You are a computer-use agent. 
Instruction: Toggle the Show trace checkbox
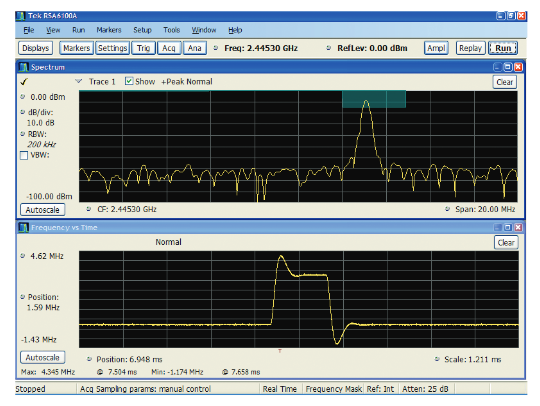[129, 81]
